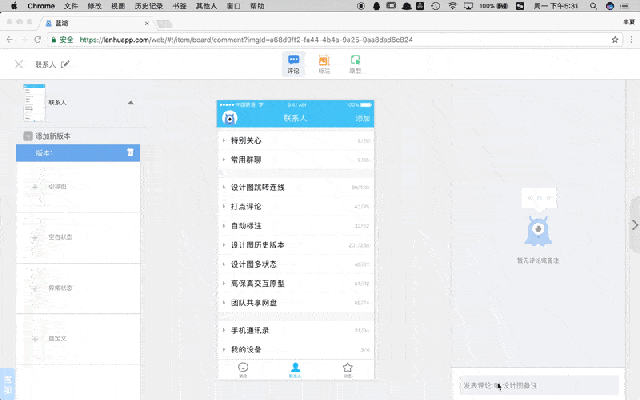640x400 pixels.
Task: Delete the version using trash icon
Action: [130, 152]
